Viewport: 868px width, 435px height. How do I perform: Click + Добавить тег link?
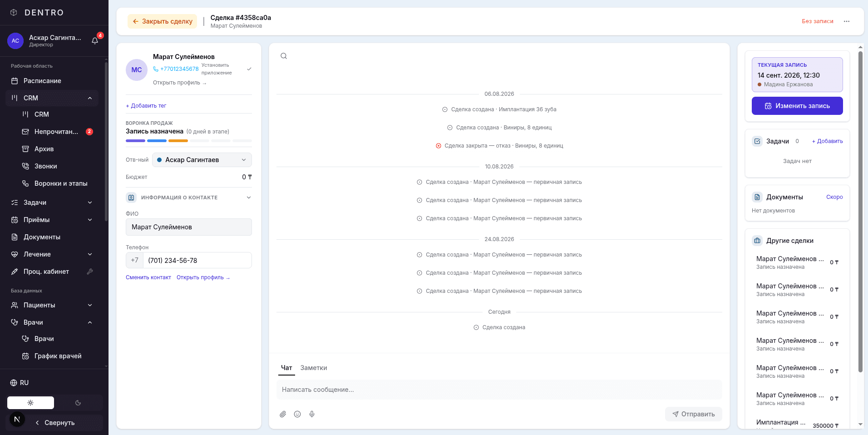tap(146, 106)
